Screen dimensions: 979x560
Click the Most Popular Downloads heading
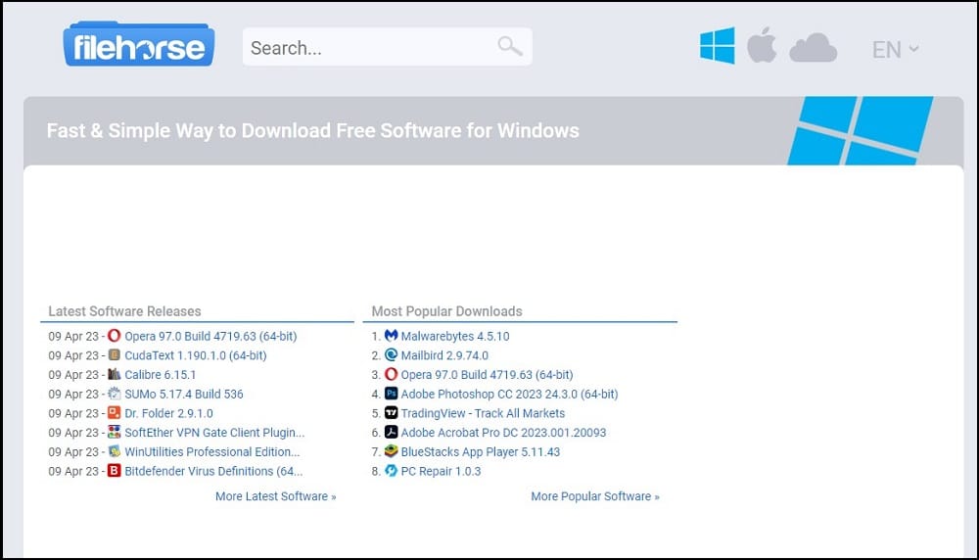click(x=446, y=311)
